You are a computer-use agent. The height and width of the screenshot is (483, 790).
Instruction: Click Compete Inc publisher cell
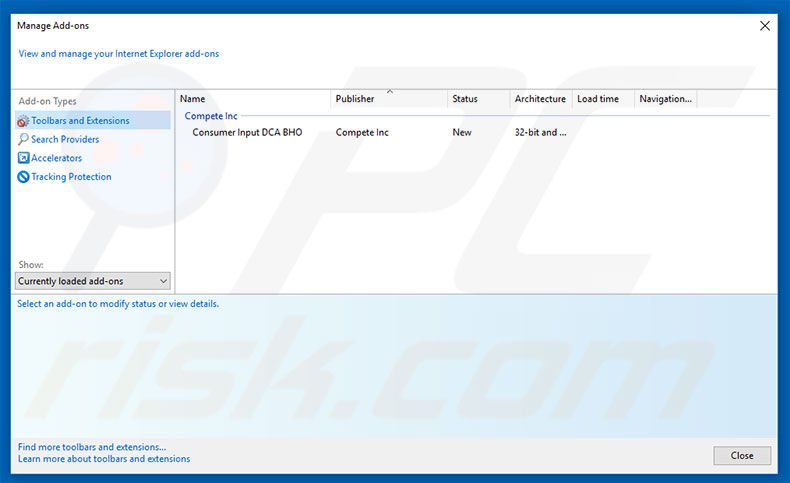click(x=362, y=132)
